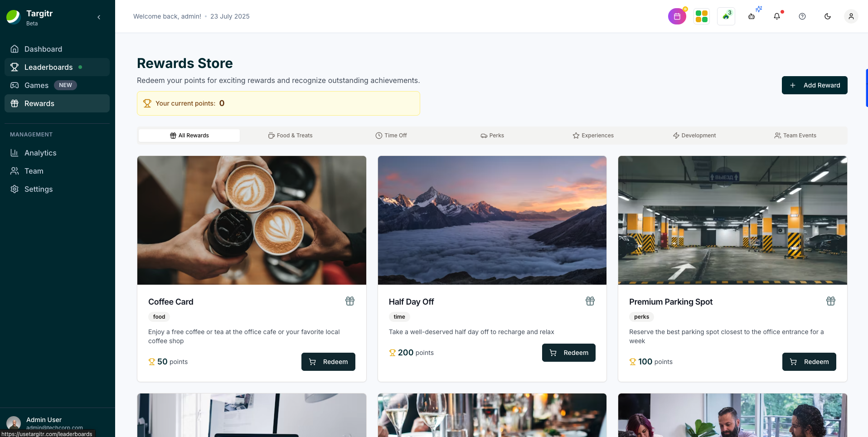Show the Perks tab
This screenshot has width=868, height=437.
pos(492,136)
